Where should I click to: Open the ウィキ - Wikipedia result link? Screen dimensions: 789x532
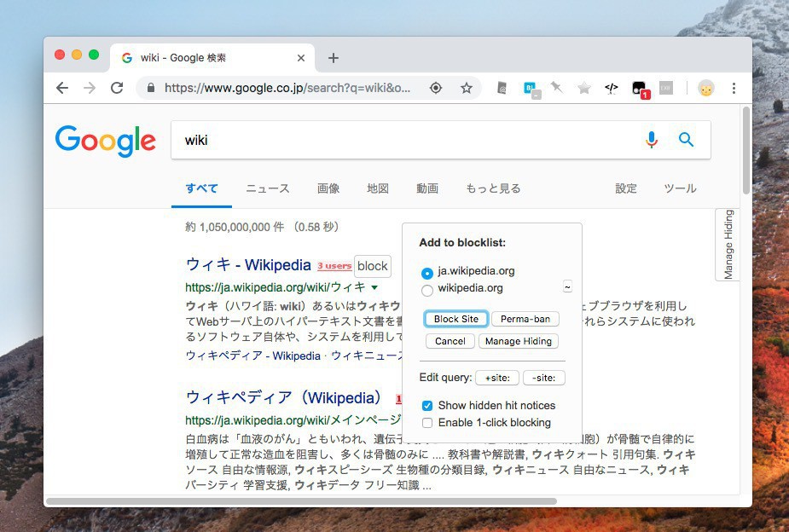coord(248,264)
